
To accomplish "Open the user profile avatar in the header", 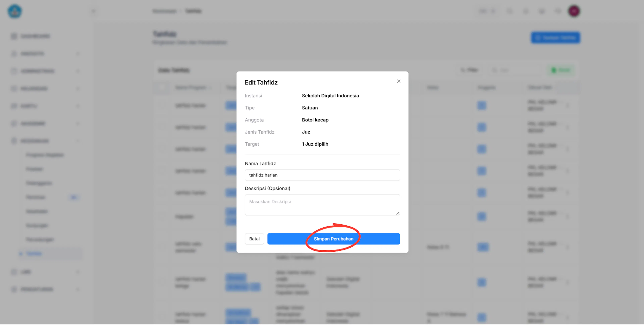I will click(x=574, y=11).
